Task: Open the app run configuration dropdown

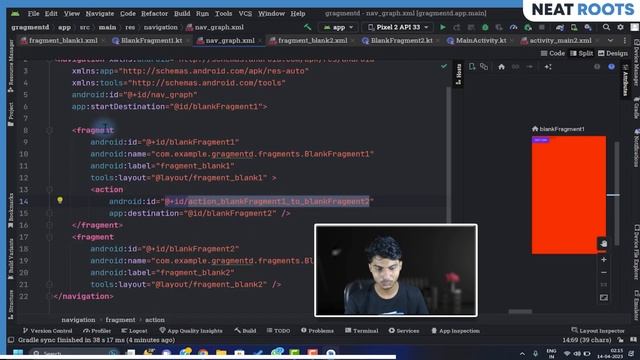Action: pyautogui.click(x=338, y=27)
